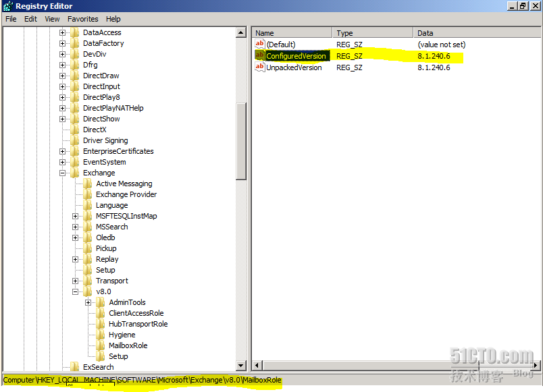Select the Setup key under v8.0
This screenshot has width=543, height=392.
[118, 356]
